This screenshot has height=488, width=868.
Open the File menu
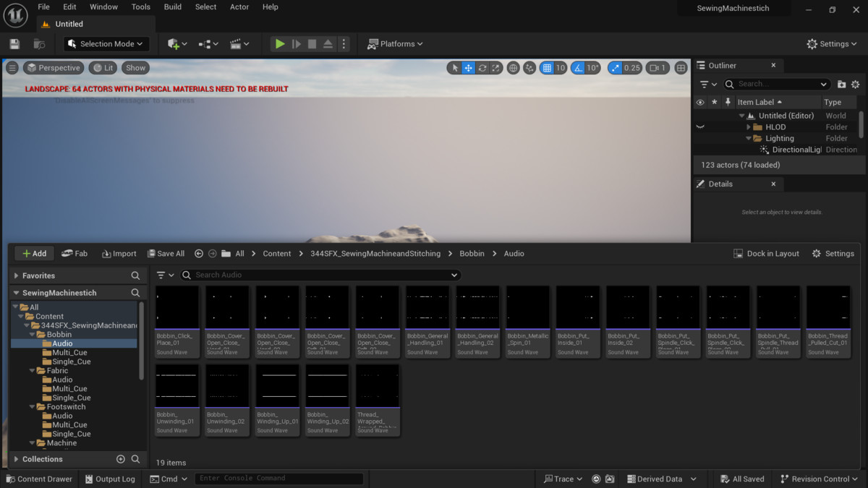tap(44, 7)
